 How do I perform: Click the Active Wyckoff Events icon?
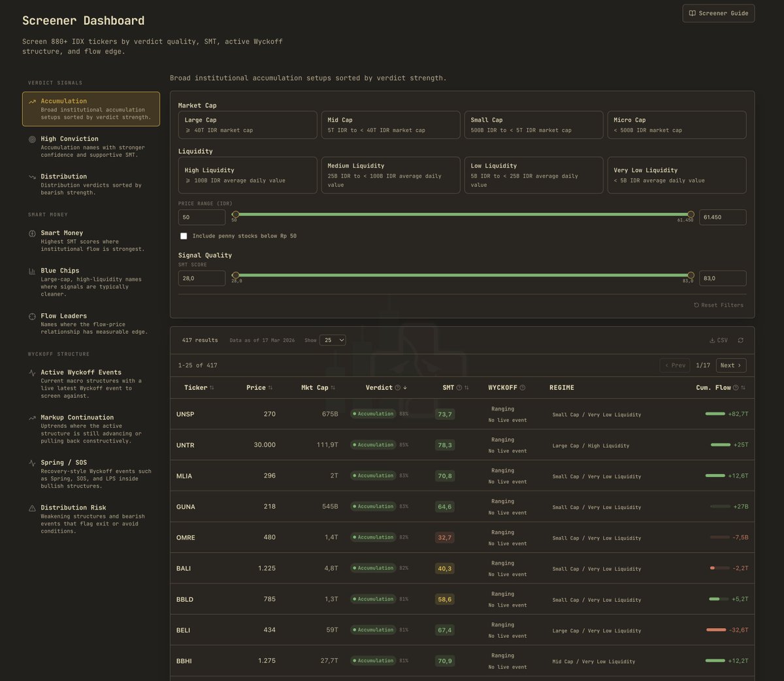pos(32,373)
